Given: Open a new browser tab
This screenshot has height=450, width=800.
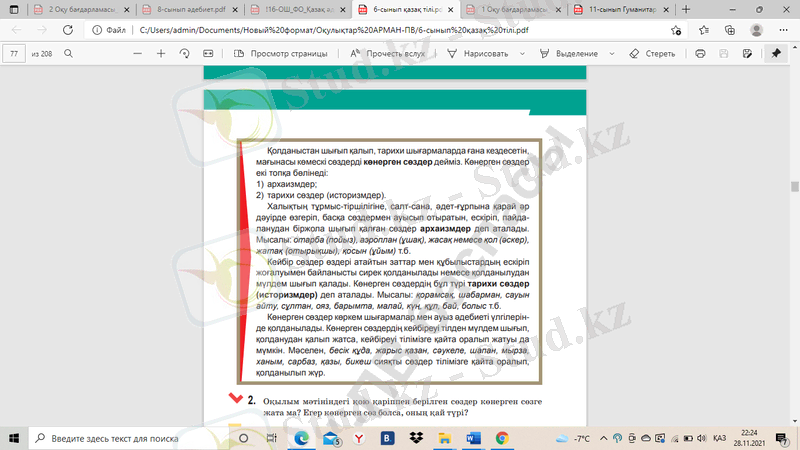Looking at the screenshot, I should click(686, 8).
